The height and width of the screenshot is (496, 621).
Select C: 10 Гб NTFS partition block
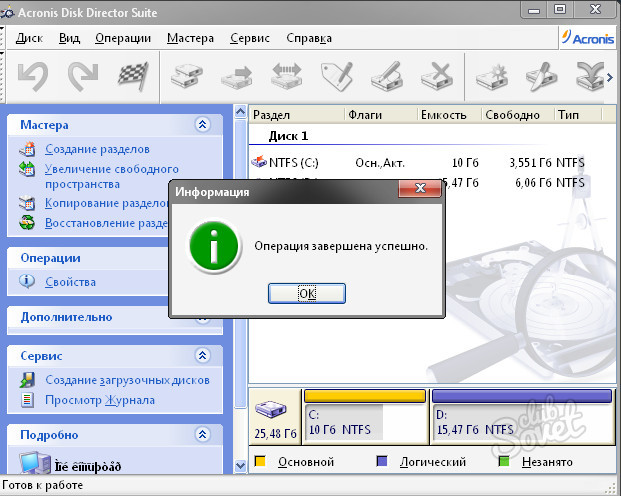[364, 417]
